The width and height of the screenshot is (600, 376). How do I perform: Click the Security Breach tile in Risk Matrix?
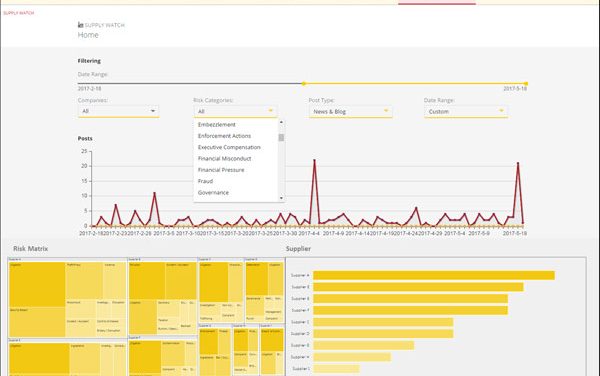click(x=37, y=322)
